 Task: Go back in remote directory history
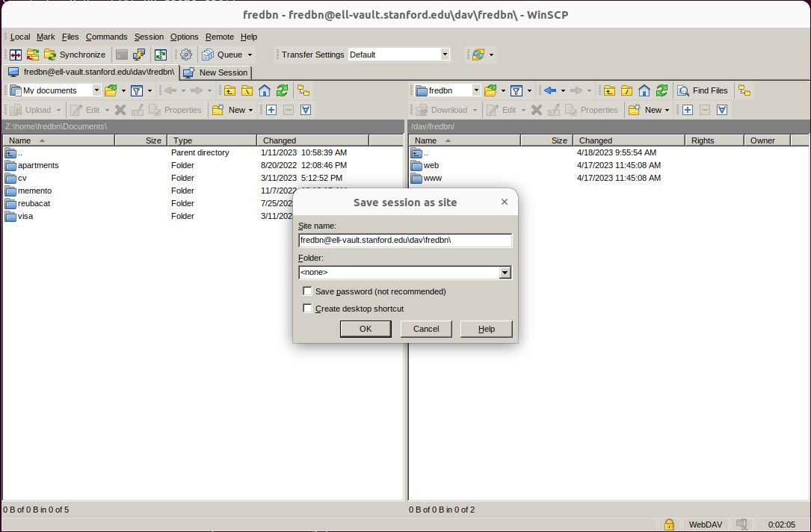(x=550, y=90)
